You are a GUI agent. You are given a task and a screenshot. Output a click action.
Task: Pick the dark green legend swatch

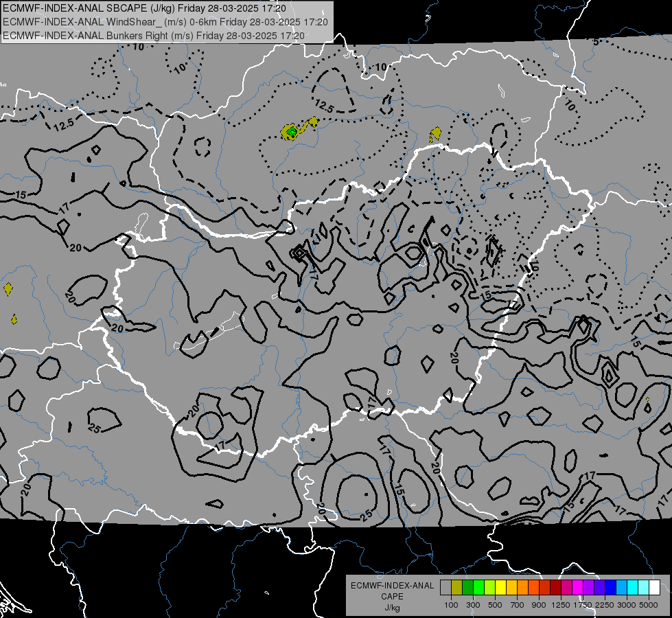pyautogui.click(x=467, y=588)
